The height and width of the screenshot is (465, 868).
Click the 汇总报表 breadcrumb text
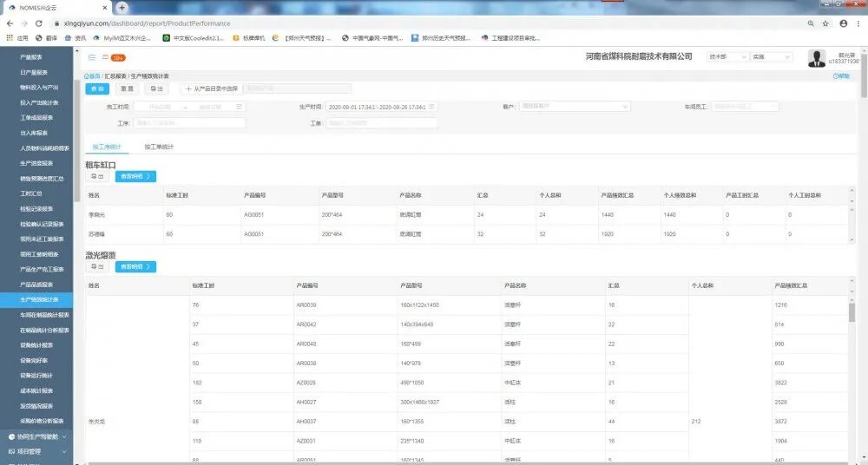(115, 75)
